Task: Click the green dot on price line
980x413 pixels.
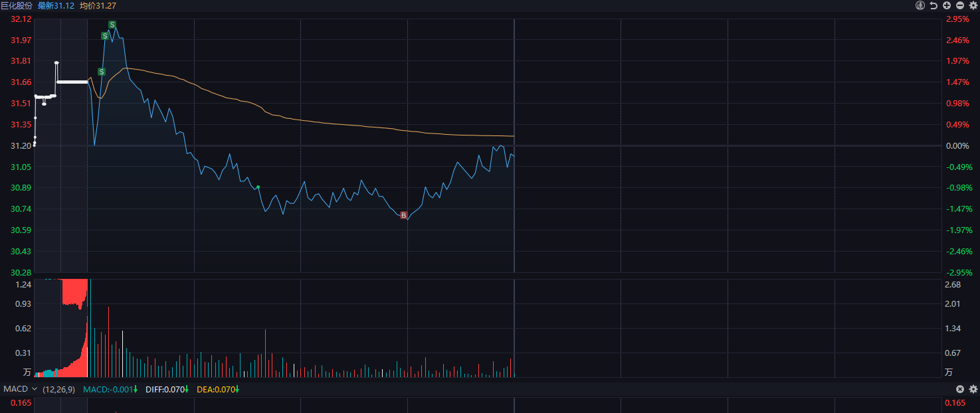Action: click(x=258, y=187)
